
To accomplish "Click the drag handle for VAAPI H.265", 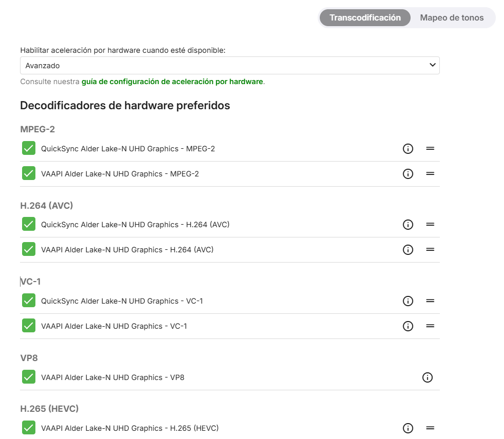I will [430, 428].
